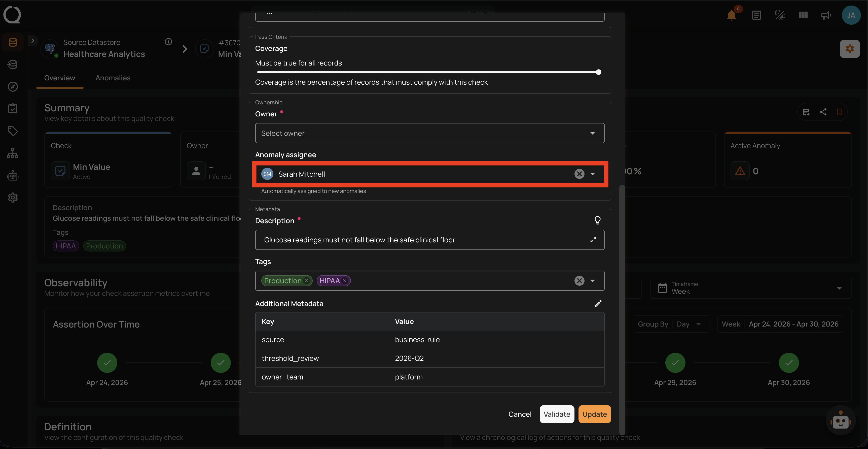The width and height of the screenshot is (868, 449).
Task: Click the table export icon beside the share icon
Action: click(x=806, y=112)
